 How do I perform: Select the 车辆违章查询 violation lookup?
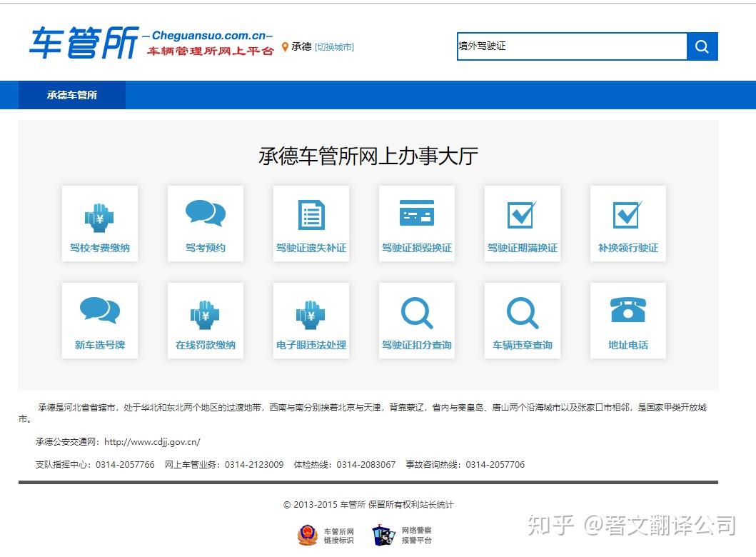pos(522,320)
